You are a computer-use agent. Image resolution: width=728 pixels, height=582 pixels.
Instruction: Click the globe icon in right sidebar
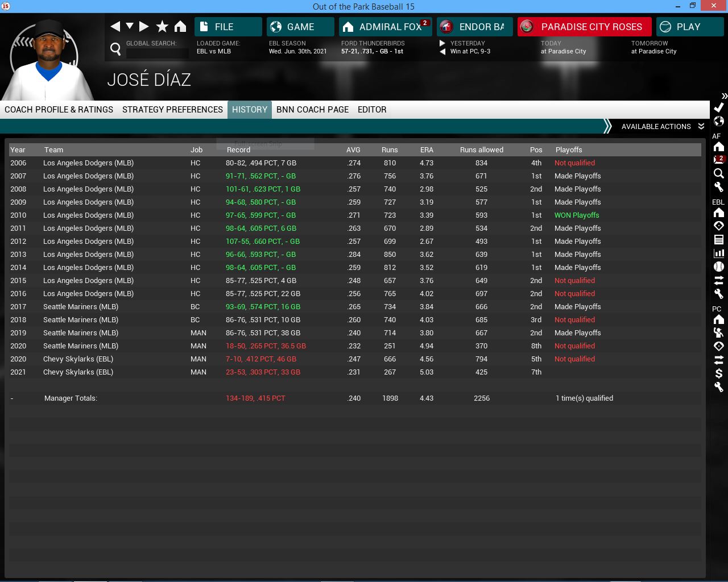719,121
